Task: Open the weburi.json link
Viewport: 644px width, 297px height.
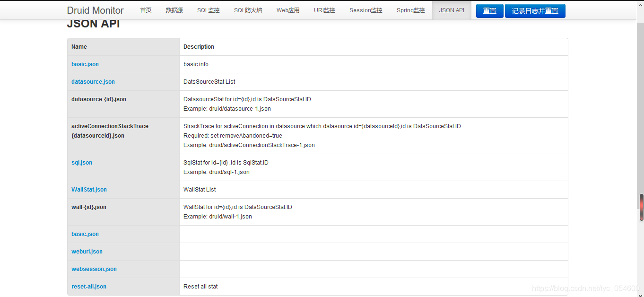Action: point(87,252)
